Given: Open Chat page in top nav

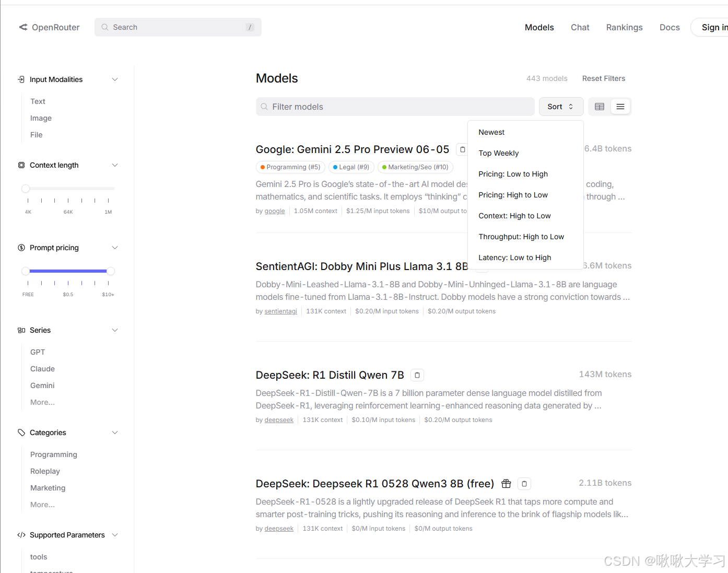Looking at the screenshot, I should tap(580, 27).
